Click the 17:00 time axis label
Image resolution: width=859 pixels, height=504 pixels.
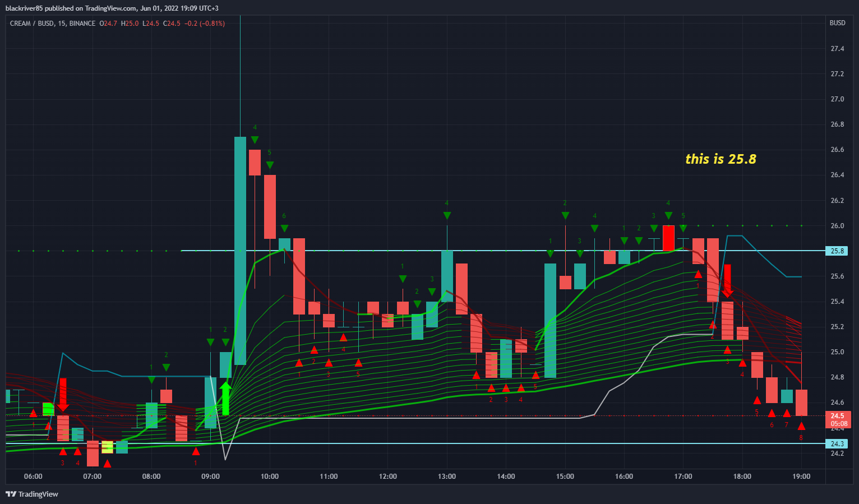[683, 477]
